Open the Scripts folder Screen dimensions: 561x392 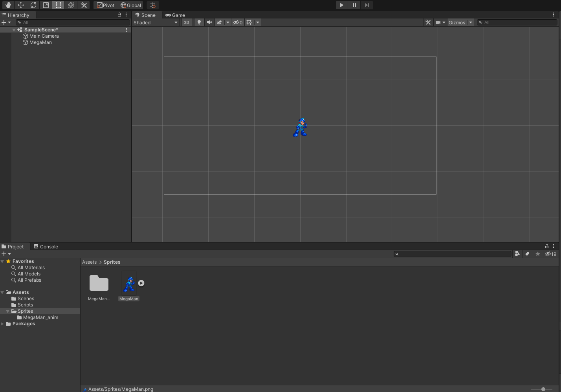point(22,305)
